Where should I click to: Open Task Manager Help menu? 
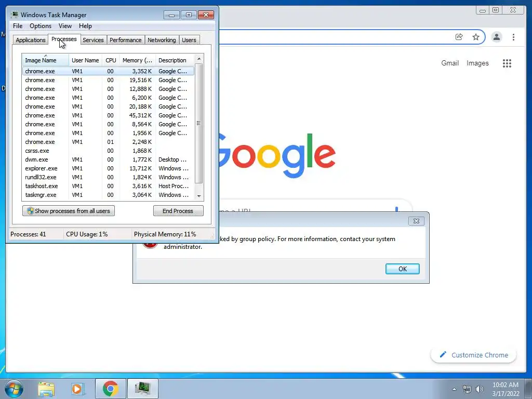click(x=85, y=26)
